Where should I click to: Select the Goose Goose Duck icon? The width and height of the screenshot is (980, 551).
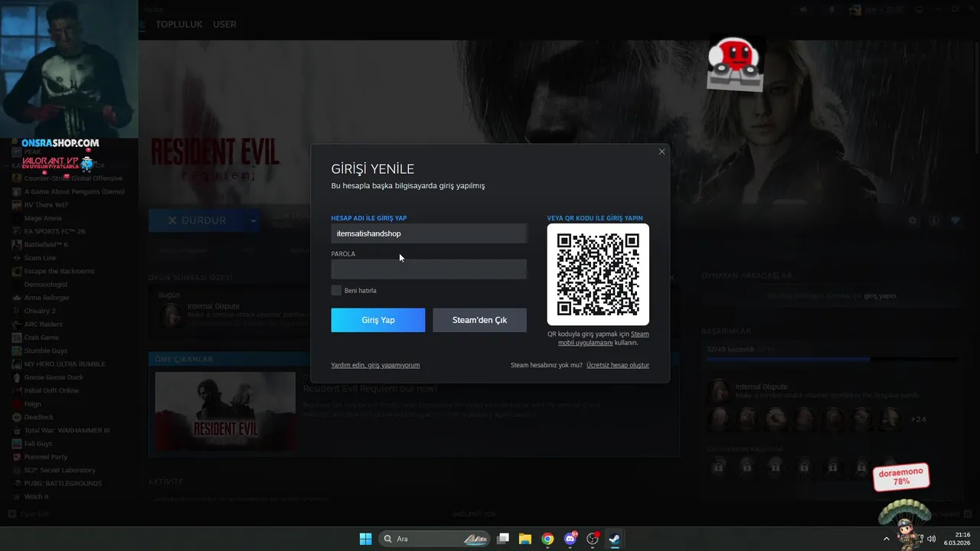click(x=17, y=377)
